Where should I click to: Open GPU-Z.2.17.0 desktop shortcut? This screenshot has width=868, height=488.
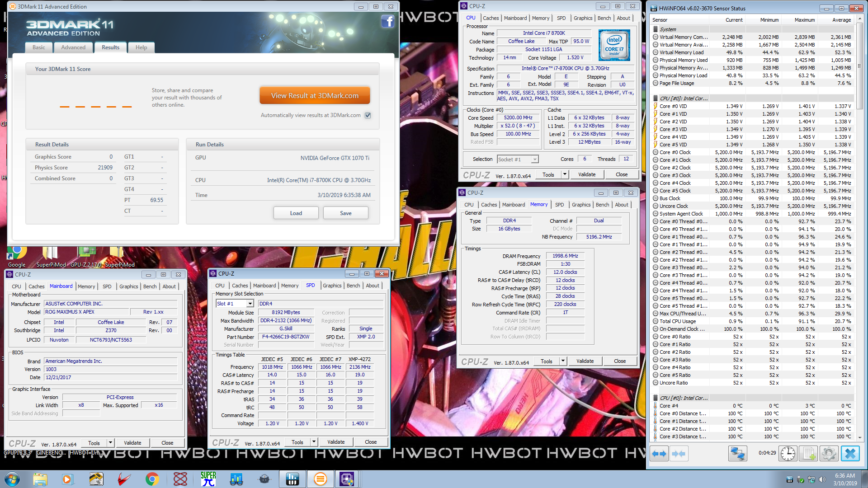pyautogui.click(x=86, y=257)
